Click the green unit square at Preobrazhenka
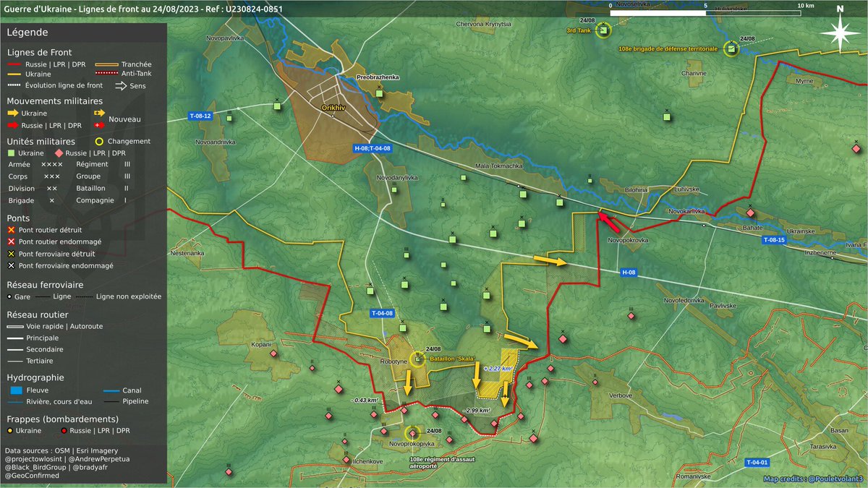868x488 pixels. point(379,93)
